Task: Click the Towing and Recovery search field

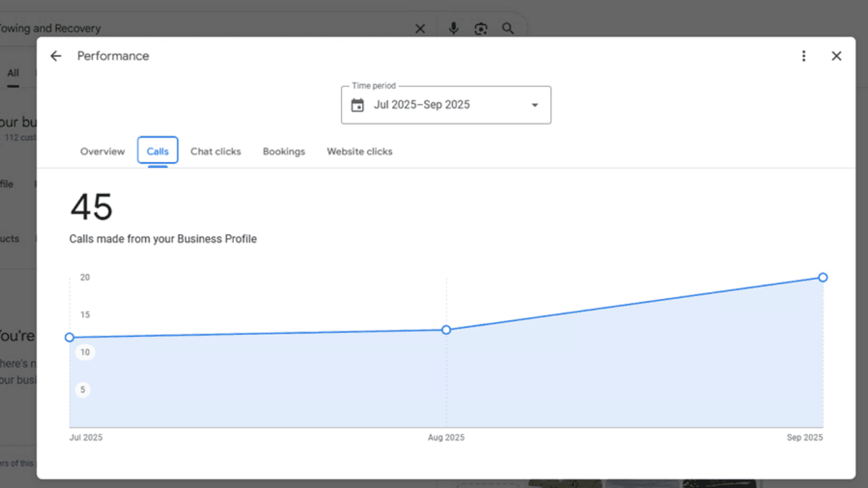Action: 203,28
